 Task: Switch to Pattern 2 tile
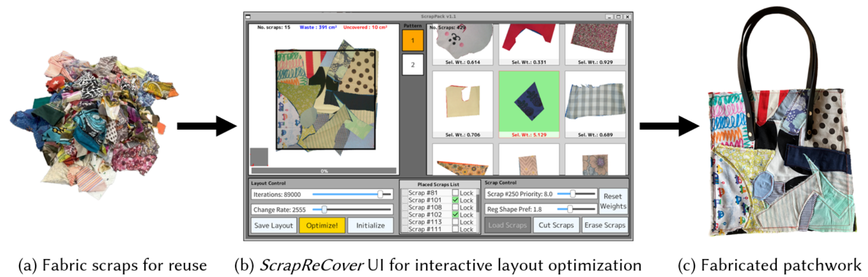point(412,65)
